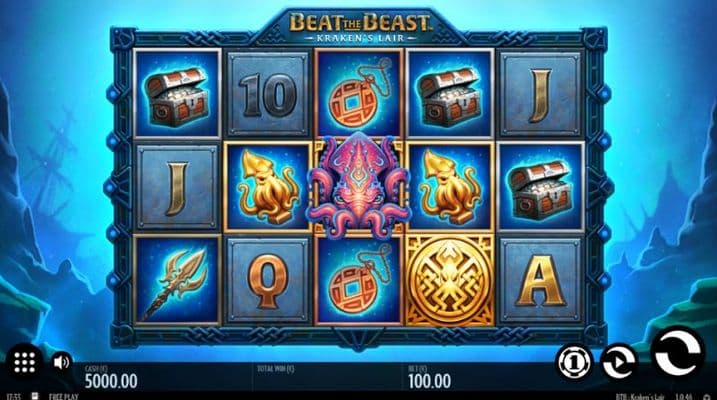This screenshot has width=717, height=400.
Task: Click the red coin amulet in the top row
Action: tap(359, 94)
